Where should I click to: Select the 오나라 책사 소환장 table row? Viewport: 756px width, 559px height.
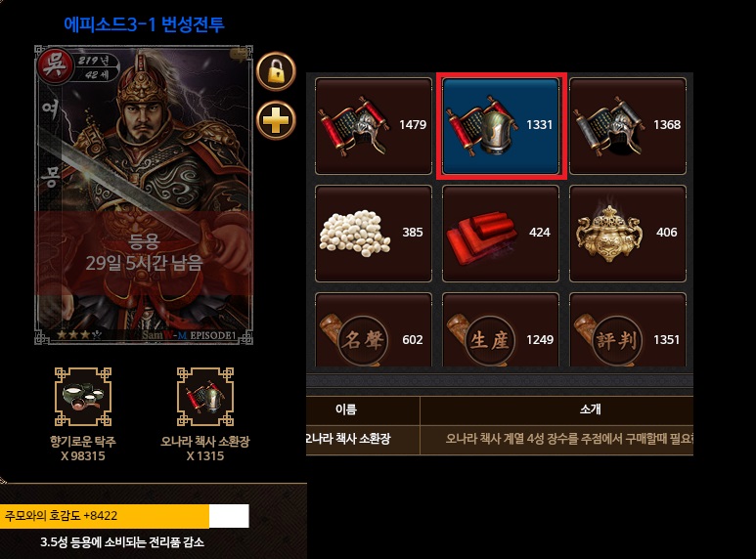click(x=500, y=440)
